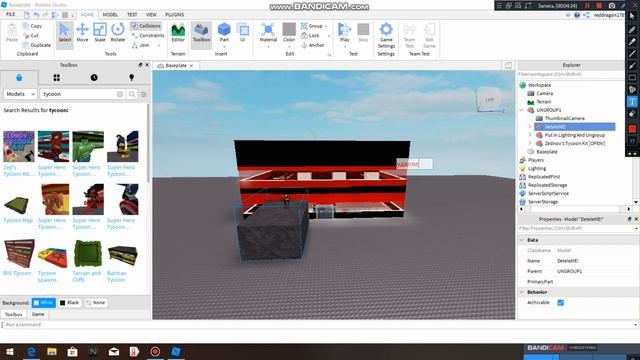The image size is (640, 360).
Task: Click the Color tool in ribbon
Action: coord(289,33)
